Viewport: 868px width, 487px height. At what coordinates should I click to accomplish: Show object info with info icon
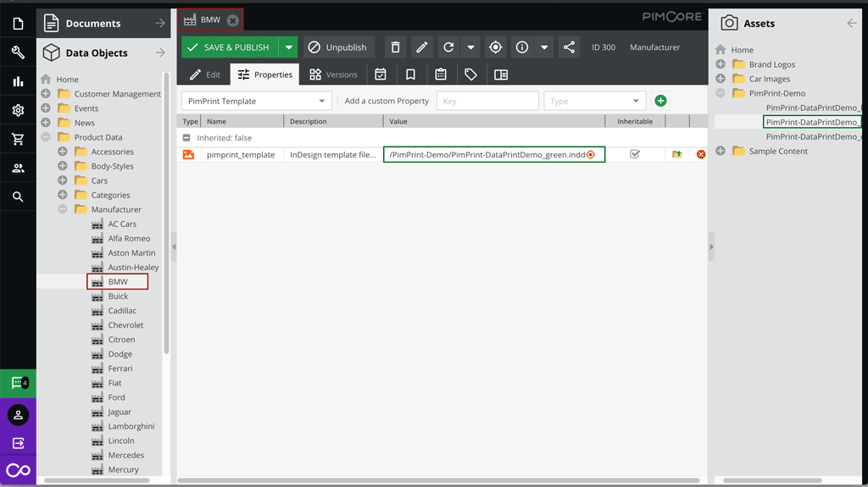(522, 47)
